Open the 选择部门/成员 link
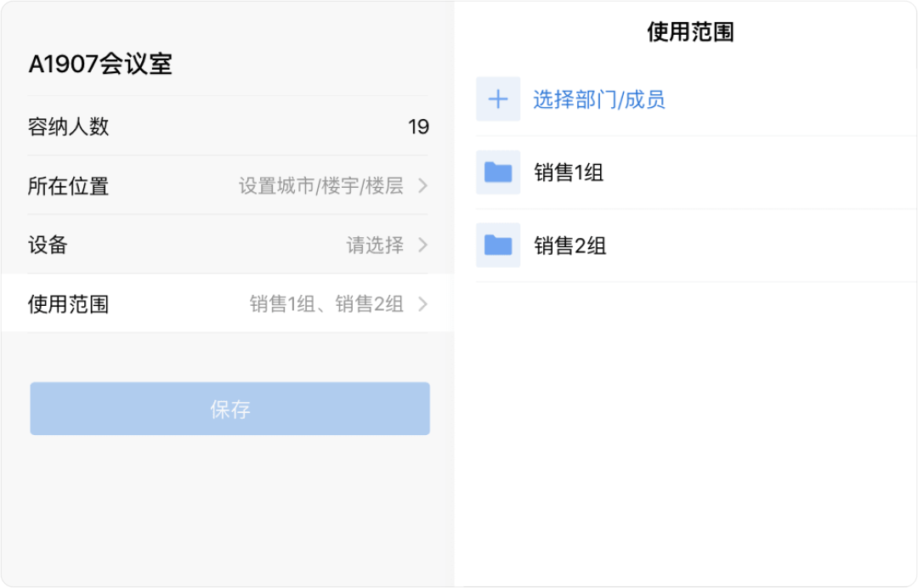The image size is (918, 588). click(598, 99)
